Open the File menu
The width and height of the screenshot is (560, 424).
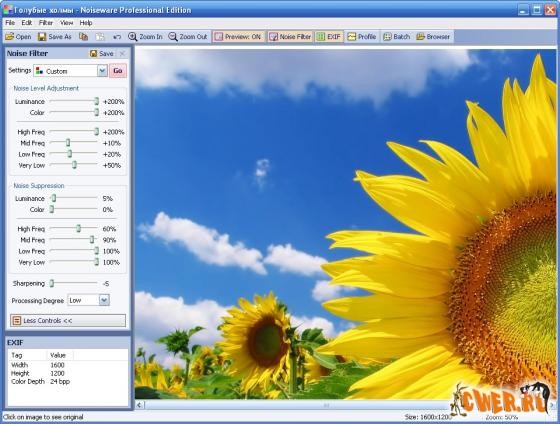10,23
